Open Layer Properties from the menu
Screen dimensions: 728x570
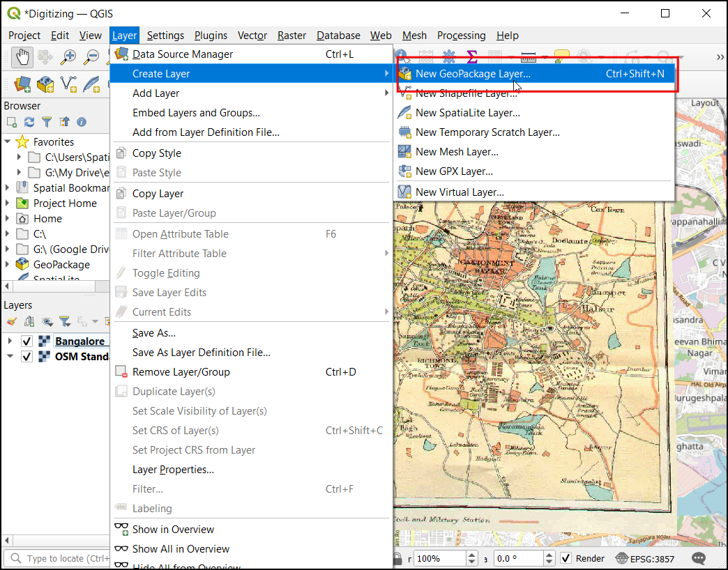251,470
